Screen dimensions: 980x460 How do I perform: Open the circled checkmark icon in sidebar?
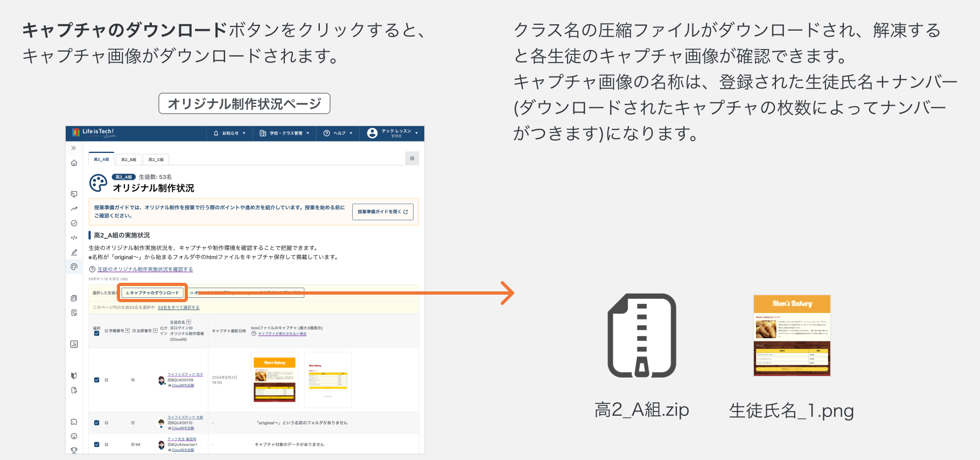click(x=74, y=223)
